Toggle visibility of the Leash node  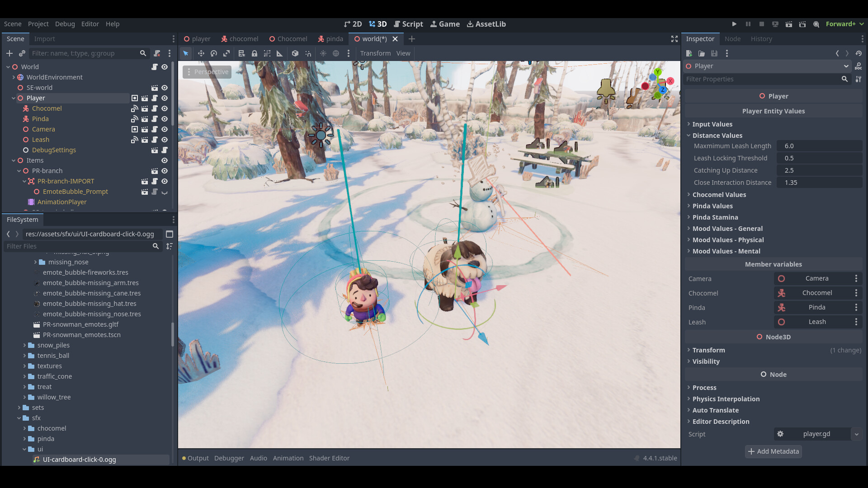pos(165,140)
